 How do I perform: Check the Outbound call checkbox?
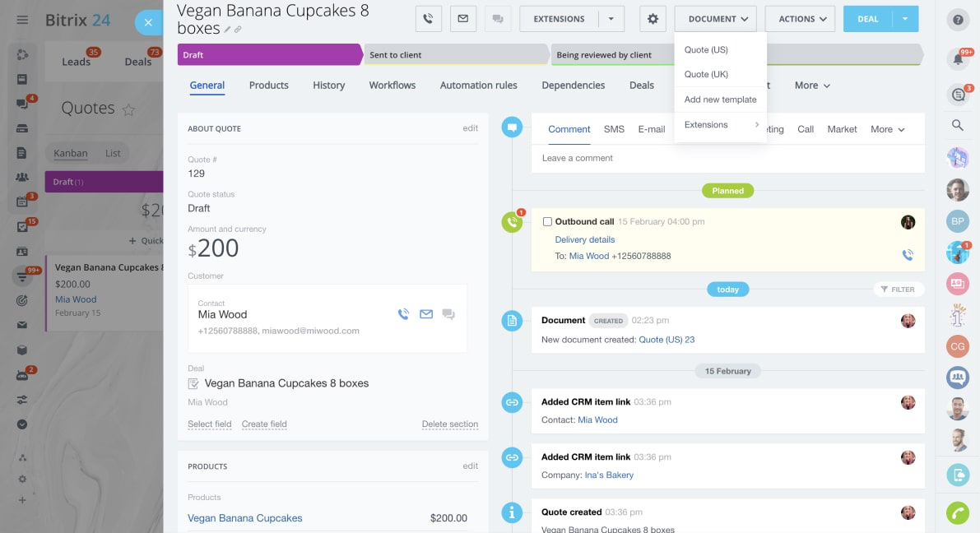547,222
